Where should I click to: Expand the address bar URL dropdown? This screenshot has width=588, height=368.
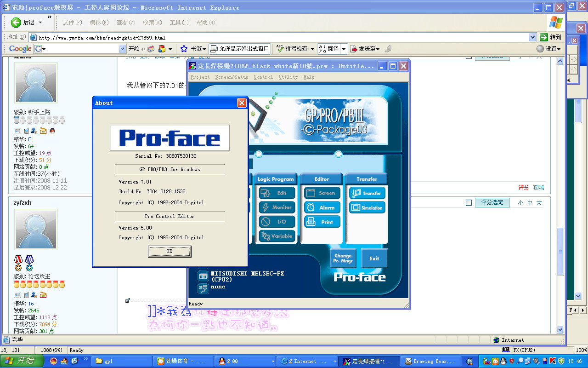[x=532, y=37]
